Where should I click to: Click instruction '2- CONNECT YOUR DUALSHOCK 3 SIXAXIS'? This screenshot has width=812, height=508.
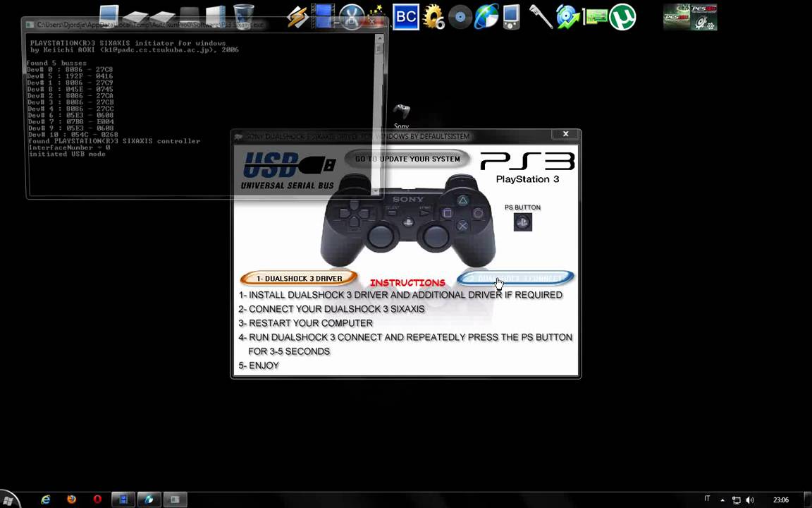(x=331, y=309)
